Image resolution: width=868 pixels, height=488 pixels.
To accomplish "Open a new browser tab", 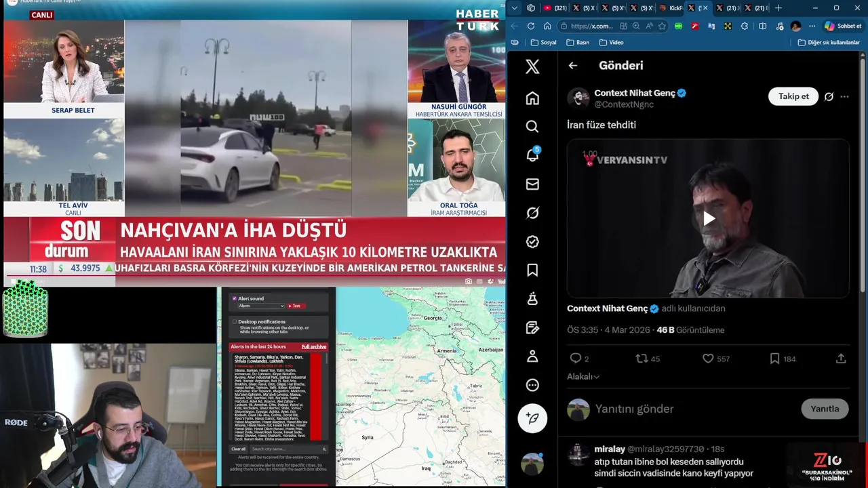I will tap(778, 8).
